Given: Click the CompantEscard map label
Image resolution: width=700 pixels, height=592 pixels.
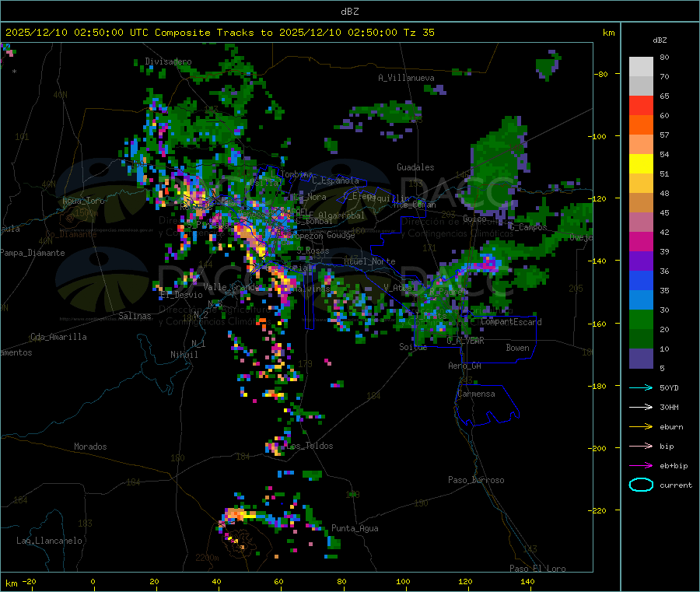Looking at the screenshot, I should (x=511, y=322).
